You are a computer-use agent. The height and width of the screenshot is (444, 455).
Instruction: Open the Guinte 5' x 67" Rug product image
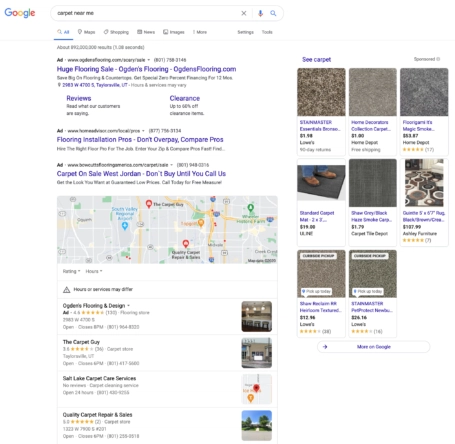pos(424,183)
